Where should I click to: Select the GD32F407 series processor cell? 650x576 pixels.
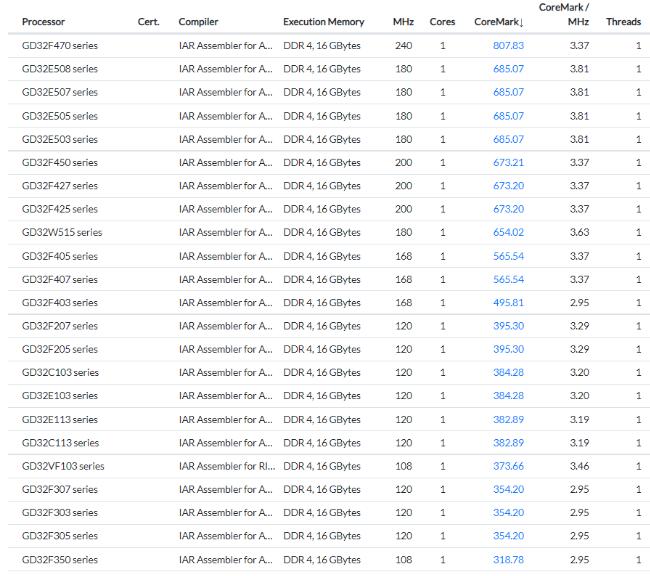click(60, 279)
